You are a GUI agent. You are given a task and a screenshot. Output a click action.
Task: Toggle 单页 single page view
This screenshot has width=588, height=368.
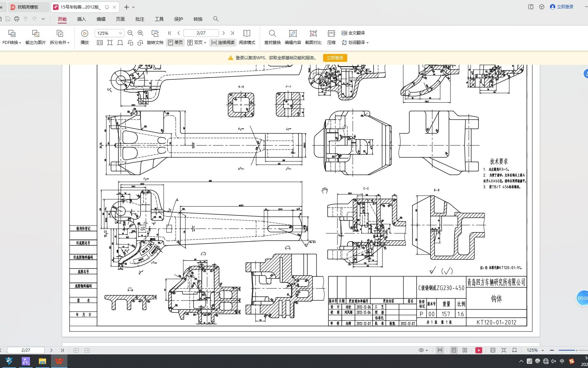175,43
